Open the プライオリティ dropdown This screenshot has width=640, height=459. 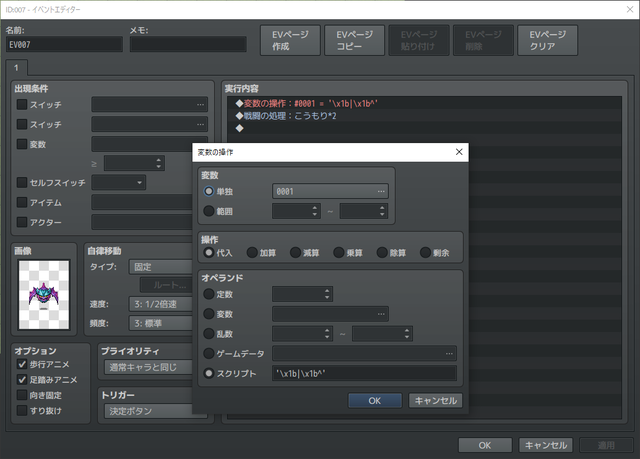148,367
